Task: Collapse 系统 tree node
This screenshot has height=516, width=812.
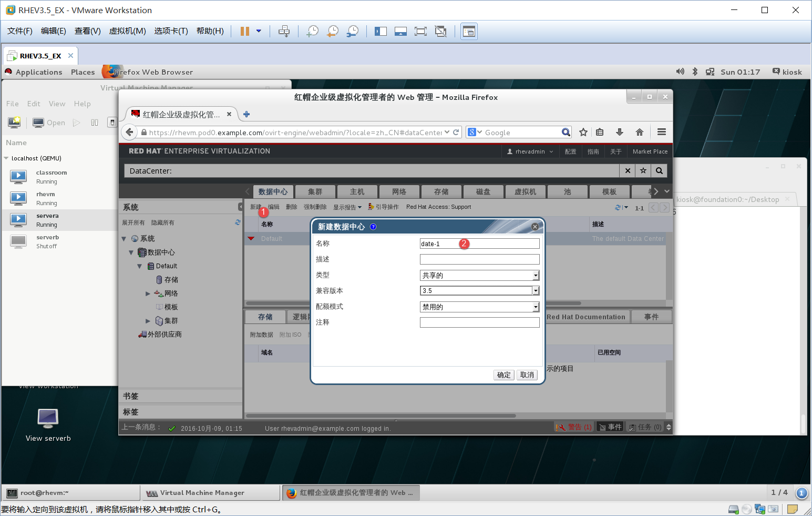Action: point(124,239)
